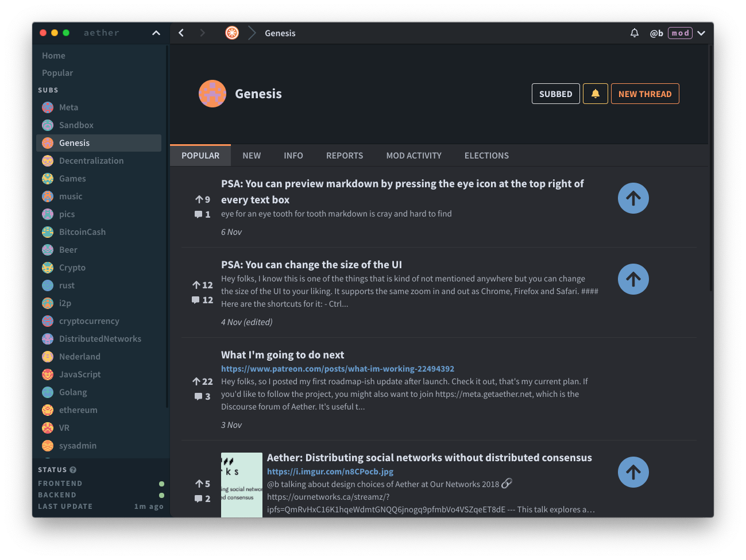The height and width of the screenshot is (560, 746).
Task: Switch to the NEW tab
Action: (x=252, y=156)
